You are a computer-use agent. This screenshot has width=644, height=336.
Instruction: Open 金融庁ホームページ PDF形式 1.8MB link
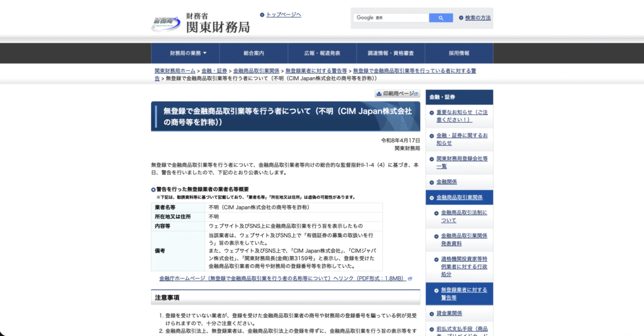tap(282, 279)
